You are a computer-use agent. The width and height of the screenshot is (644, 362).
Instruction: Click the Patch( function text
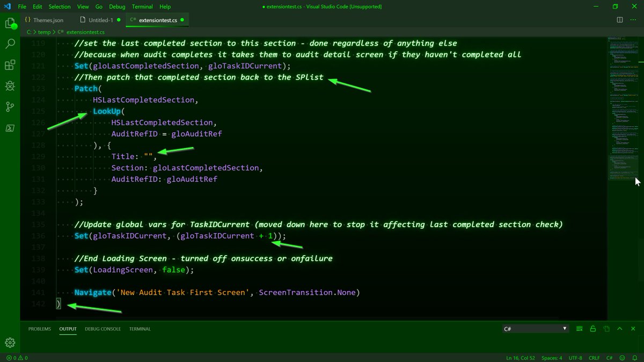pos(88,89)
